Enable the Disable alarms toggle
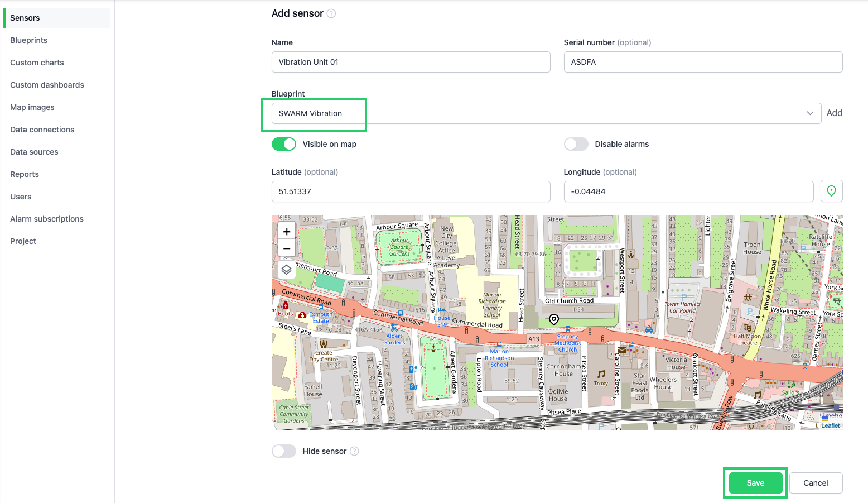Image resolution: width=868 pixels, height=503 pixels. tap(576, 144)
